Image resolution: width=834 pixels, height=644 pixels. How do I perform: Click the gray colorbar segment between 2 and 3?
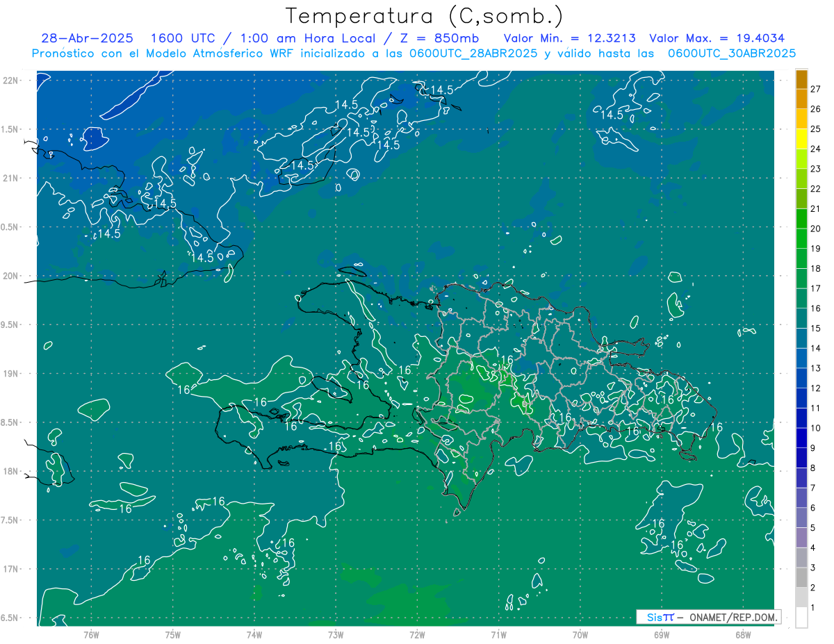(x=801, y=577)
